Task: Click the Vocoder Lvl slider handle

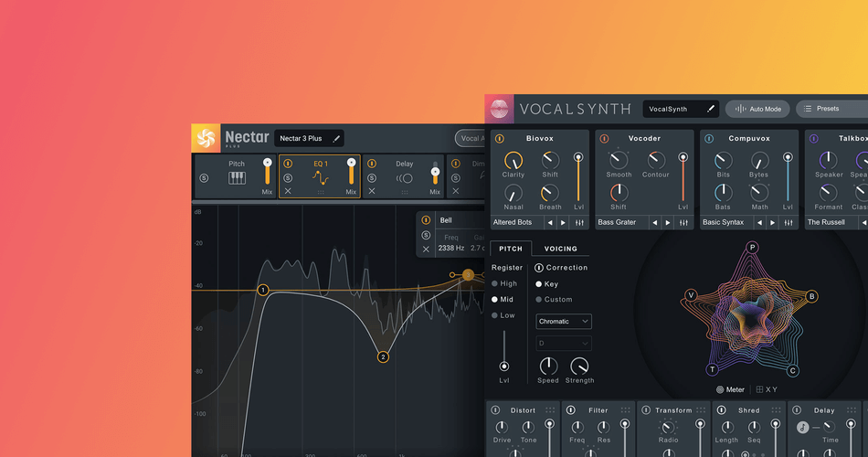Action: pos(683,158)
